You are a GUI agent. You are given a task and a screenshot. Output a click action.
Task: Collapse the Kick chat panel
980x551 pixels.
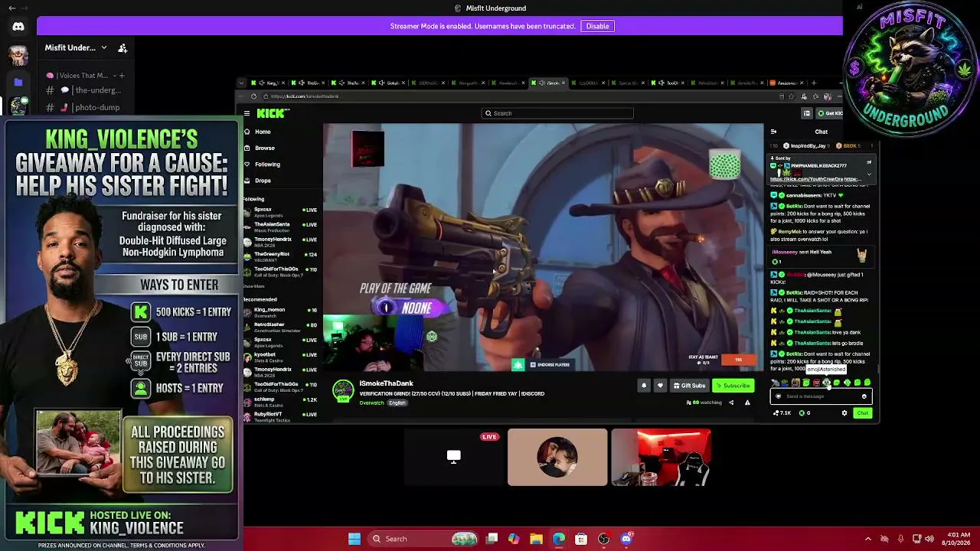[x=773, y=132]
